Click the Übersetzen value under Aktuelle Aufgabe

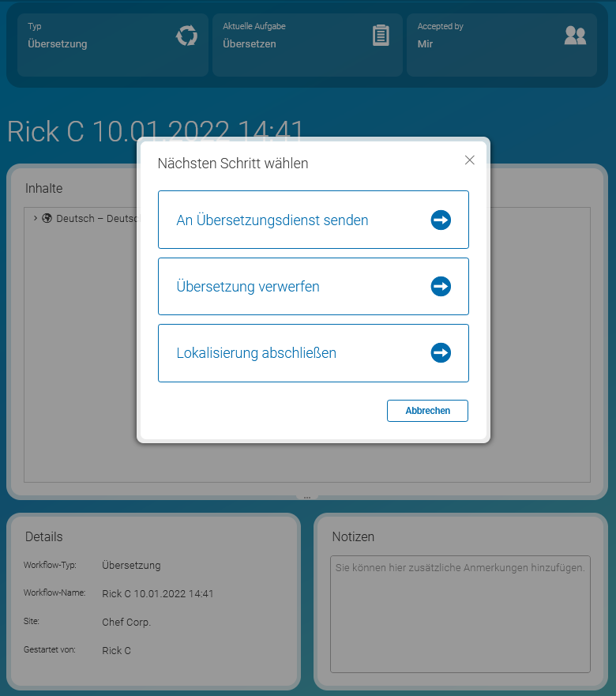250,44
